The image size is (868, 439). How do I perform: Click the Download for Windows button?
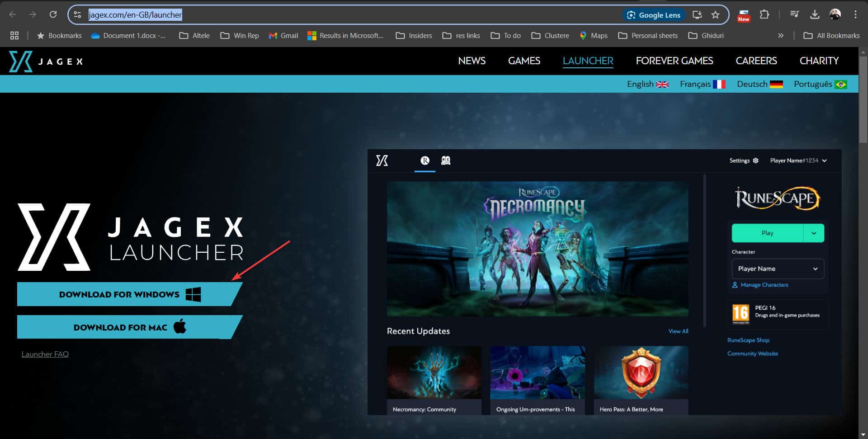click(129, 294)
